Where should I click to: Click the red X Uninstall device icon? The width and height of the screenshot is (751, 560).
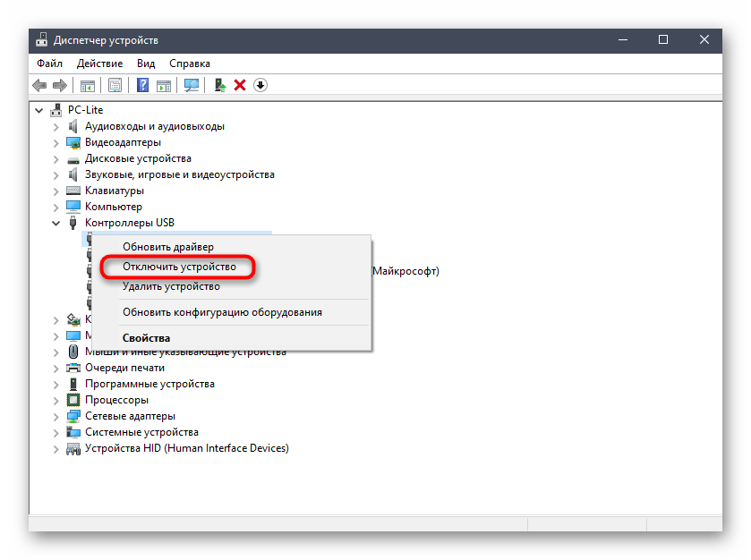click(240, 85)
